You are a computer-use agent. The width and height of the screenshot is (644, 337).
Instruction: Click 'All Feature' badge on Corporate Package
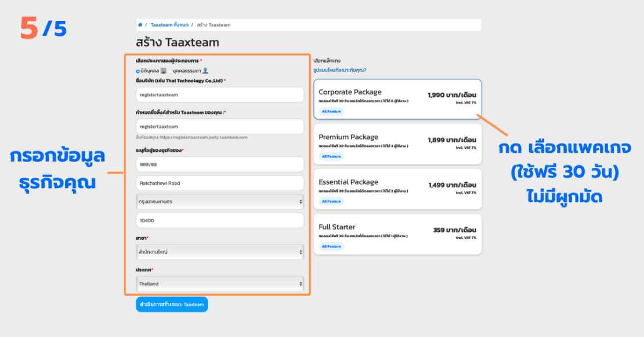point(331,111)
